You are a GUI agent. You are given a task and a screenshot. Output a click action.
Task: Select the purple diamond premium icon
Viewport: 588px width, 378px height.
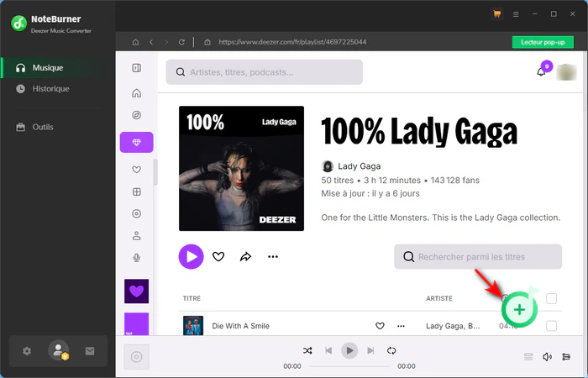pyautogui.click(x=136, y=143)
